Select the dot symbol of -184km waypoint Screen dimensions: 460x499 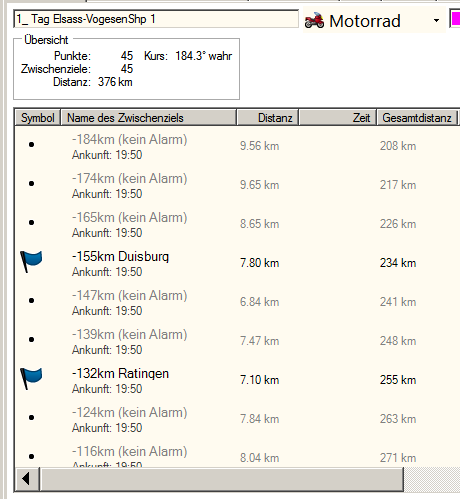pos(31,144)
